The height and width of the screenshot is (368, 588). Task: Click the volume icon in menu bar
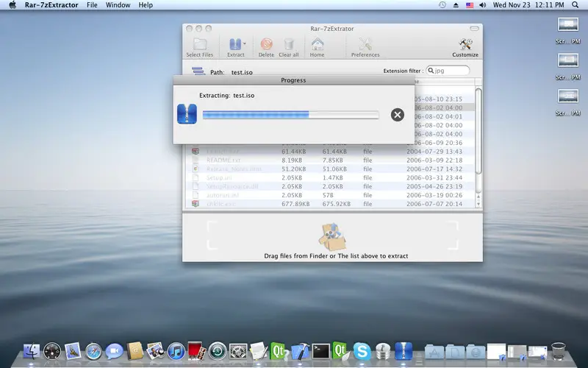[x=483, y=5]
